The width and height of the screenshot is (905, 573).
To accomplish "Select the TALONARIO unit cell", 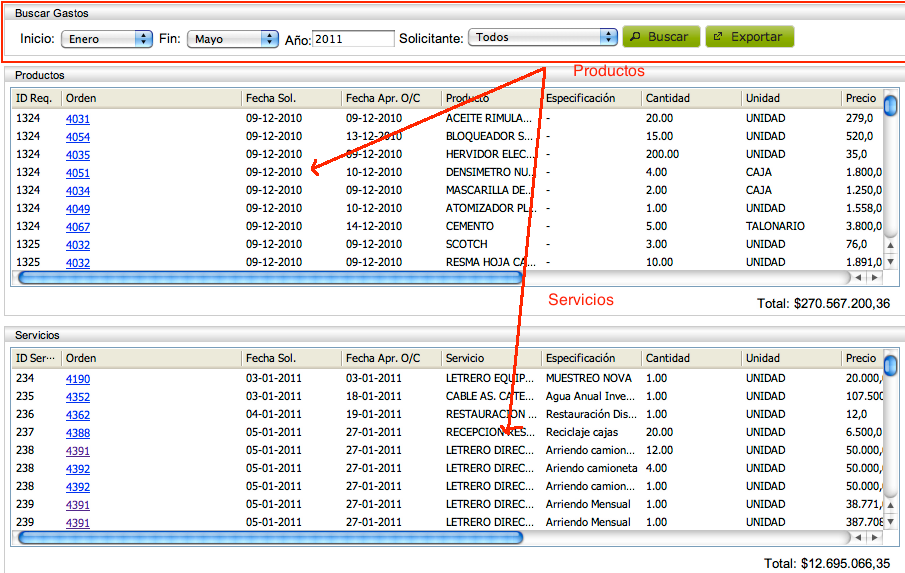I will tap(775, 226).
